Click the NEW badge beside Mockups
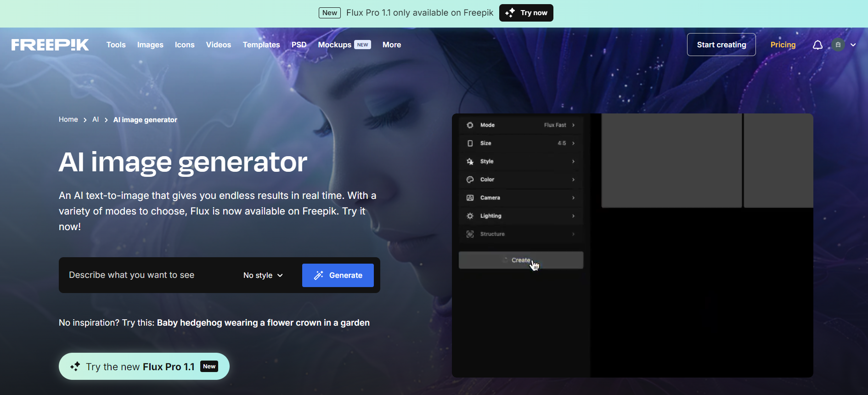The height and width of the screenshot is (395, 868). click(363, 45)
